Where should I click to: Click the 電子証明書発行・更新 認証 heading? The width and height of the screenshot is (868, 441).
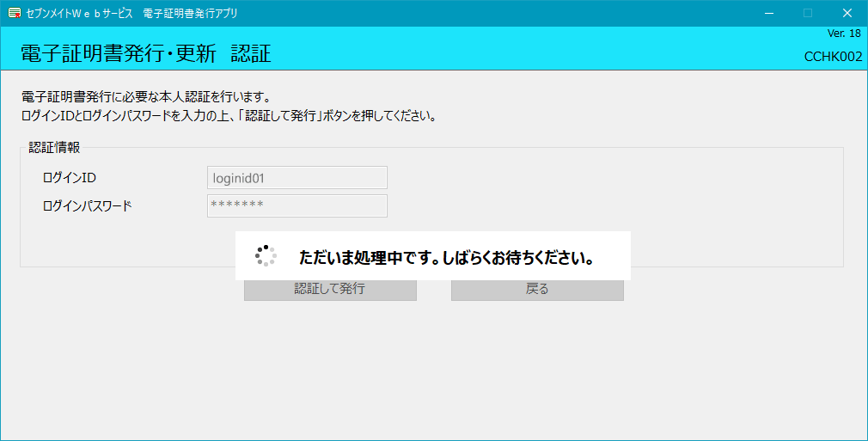click(146, 54)
